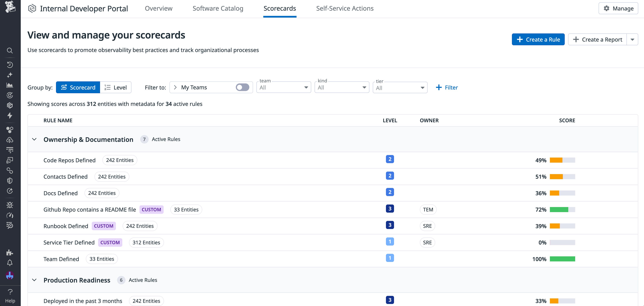644x306 pixels.
Task: Click the Bits AI sparkles icon in the sidebar
Action: (10, 75)
